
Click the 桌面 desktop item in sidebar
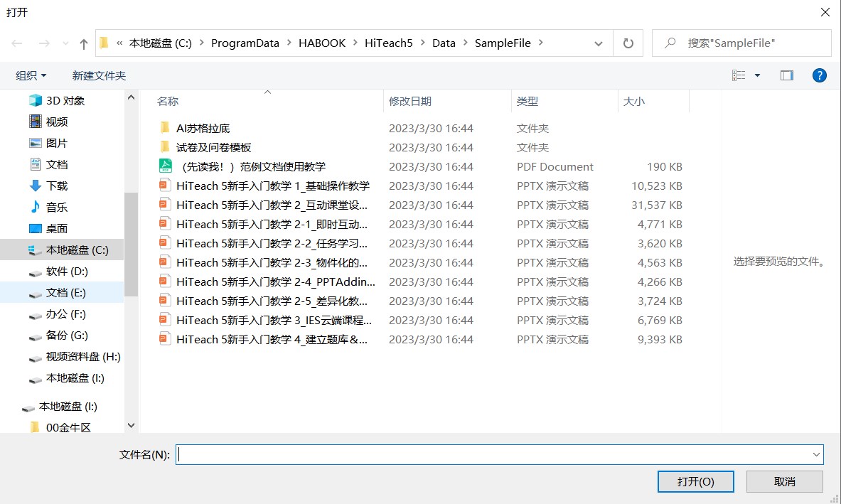click(56, 228)
